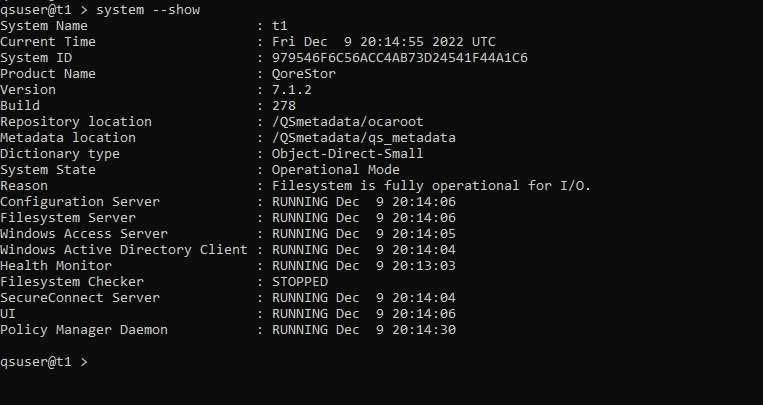The width and height of the screenshot is (763, 405).
Task: Click the UI service RUNNING status
Action: click(304, 313)
